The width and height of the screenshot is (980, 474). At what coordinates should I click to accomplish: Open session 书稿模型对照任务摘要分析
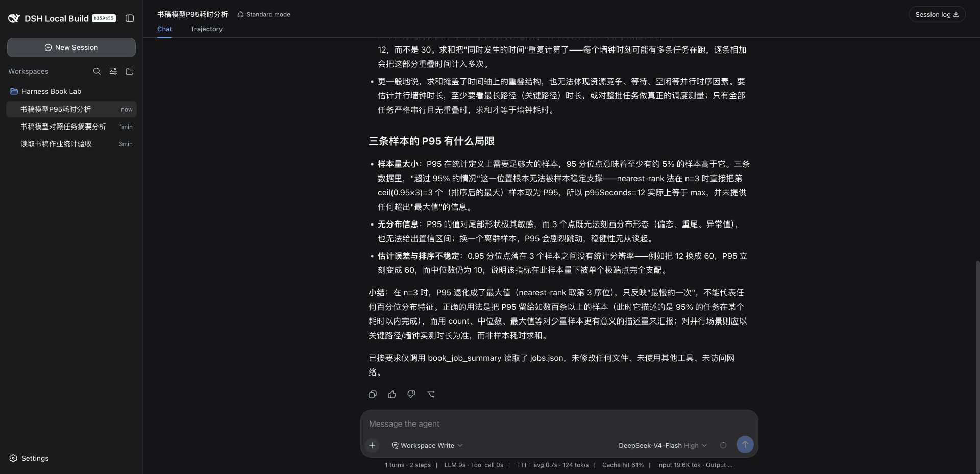[x=71, y=127]
